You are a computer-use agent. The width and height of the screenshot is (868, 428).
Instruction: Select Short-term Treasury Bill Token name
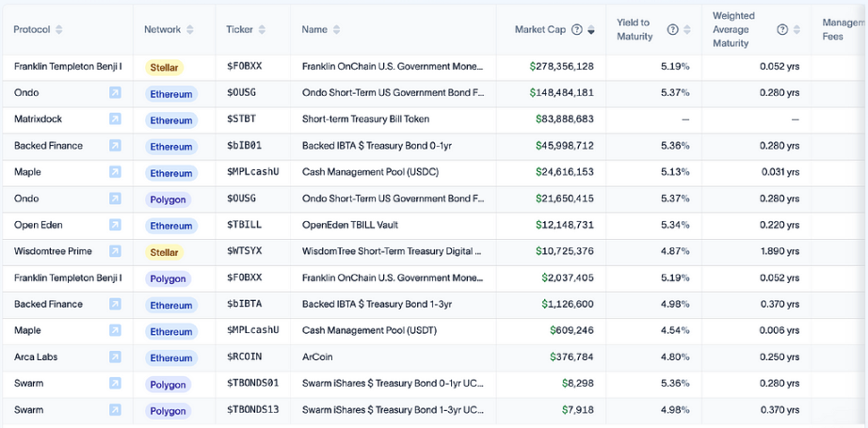[365, 119]
